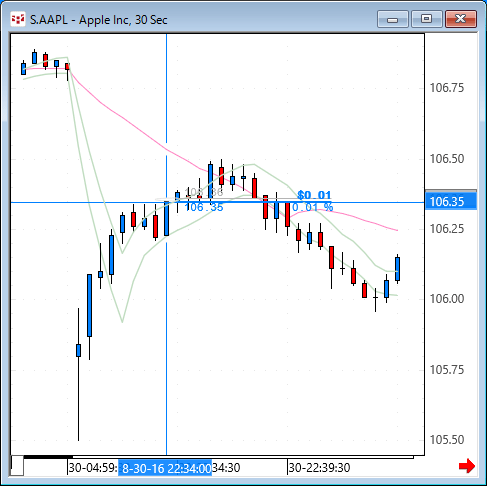Click the highlighted 8-30-16 22:34:00 time label
487x486 pixels.
[165, 468]
